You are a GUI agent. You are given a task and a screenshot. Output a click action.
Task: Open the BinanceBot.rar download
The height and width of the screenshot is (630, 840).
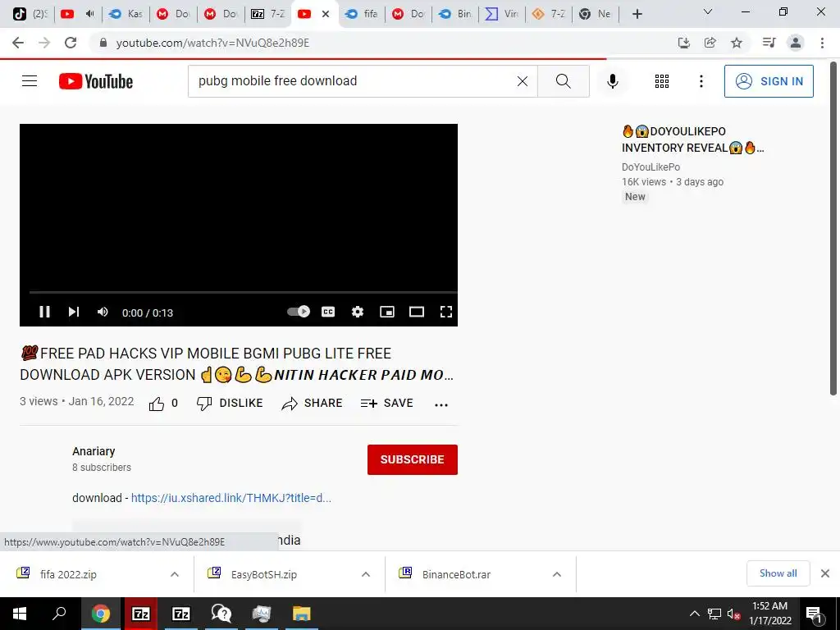pyautogui.click(x=456, y=574)
